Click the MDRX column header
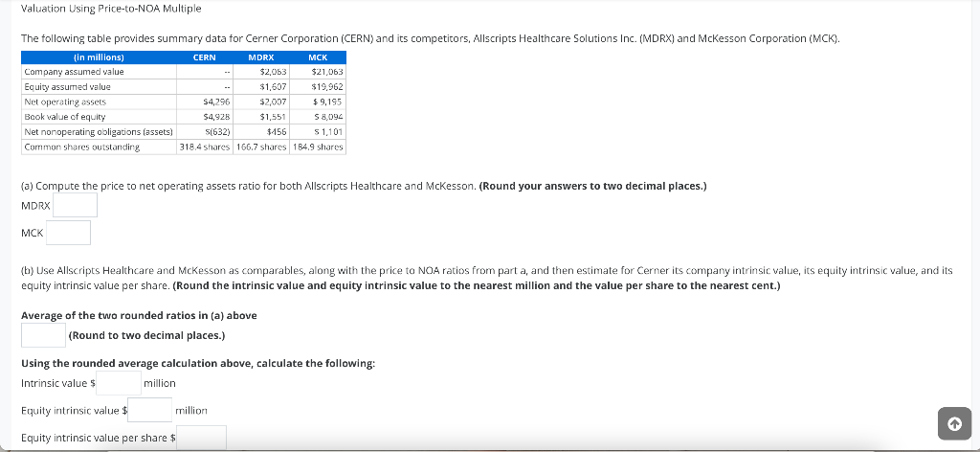This screenshot has width=980, height=452. click(x=261, y=57)
